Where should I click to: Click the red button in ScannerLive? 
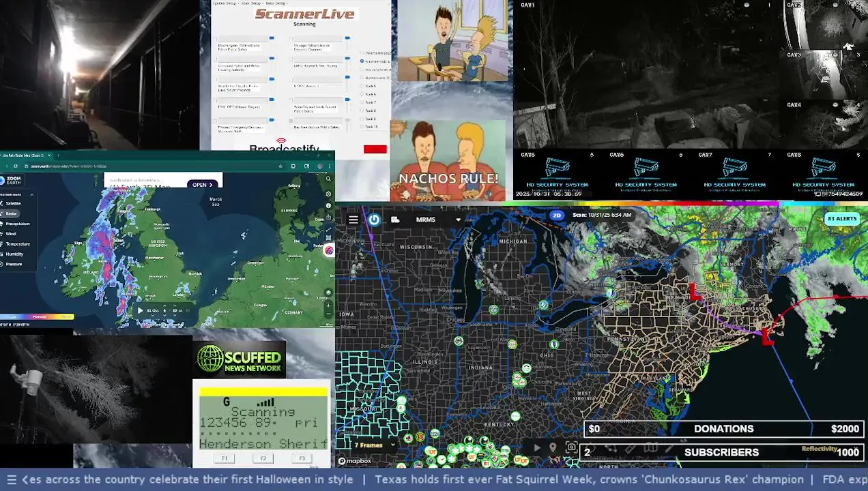pos(375,149)
